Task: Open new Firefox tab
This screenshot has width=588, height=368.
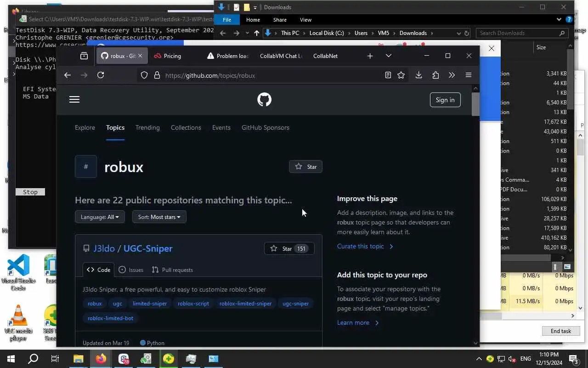Action: (x=370, y=56)
